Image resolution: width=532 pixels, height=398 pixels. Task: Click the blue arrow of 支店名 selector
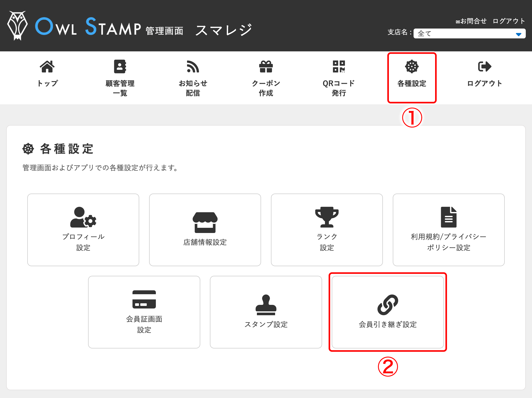tap(518, 34)
